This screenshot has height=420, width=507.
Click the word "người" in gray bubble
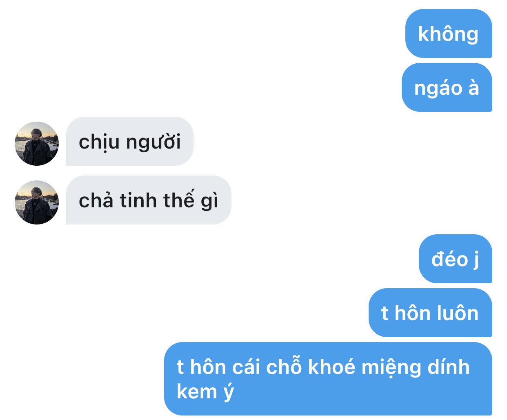pos(153,142)
